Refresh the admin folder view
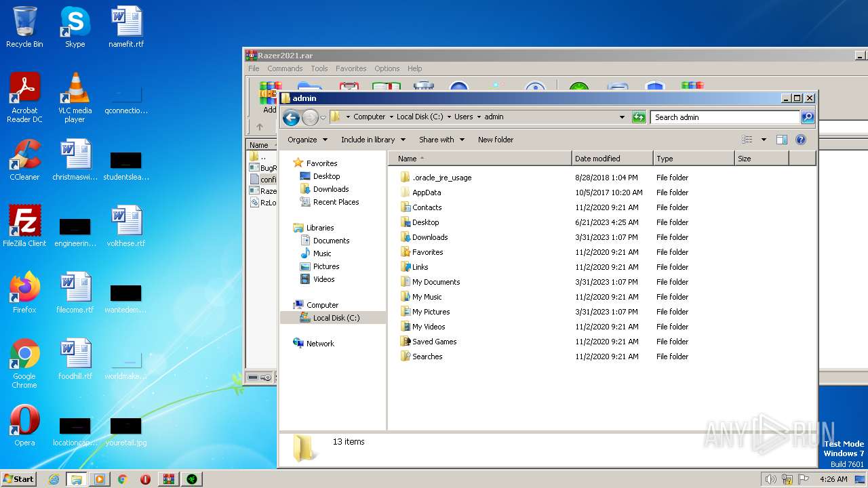868x488 pixels. point(639,117)
